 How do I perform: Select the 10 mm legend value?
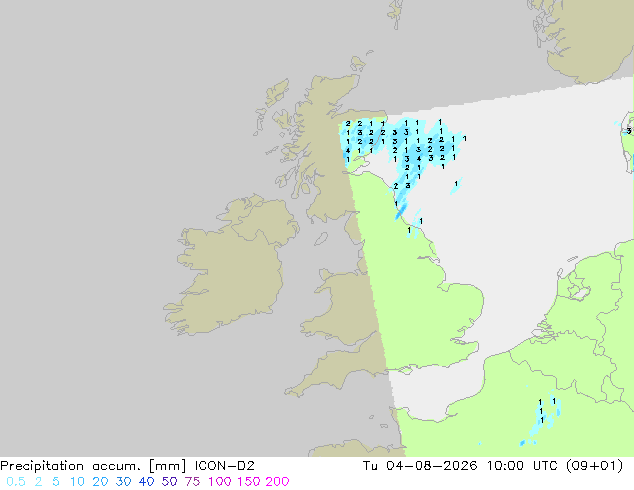pos(77,482)
